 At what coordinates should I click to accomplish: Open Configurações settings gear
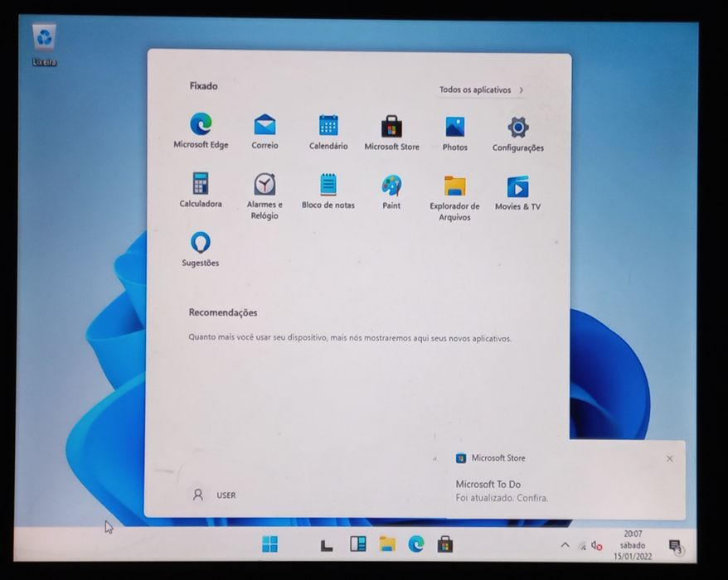pos(517,134)
